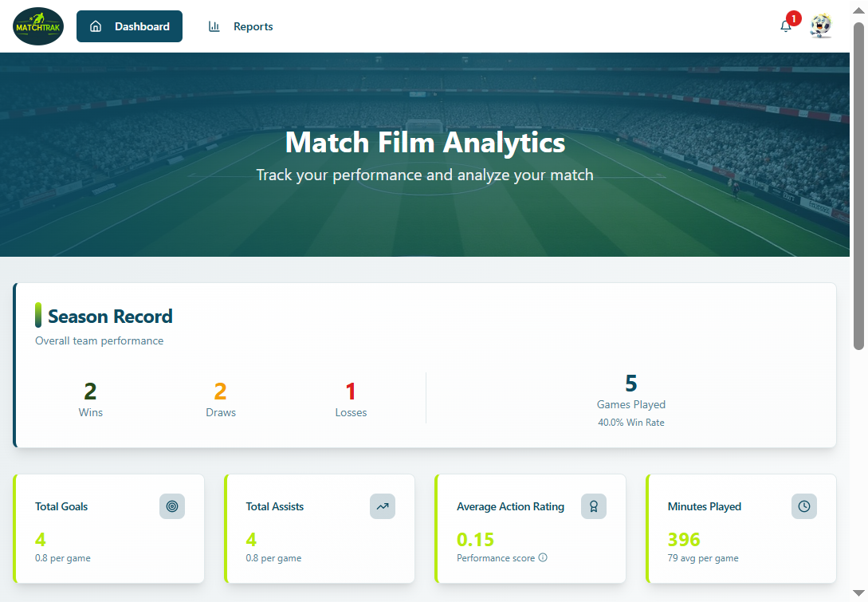Open notifications via the bell icon

click(785, 26)
